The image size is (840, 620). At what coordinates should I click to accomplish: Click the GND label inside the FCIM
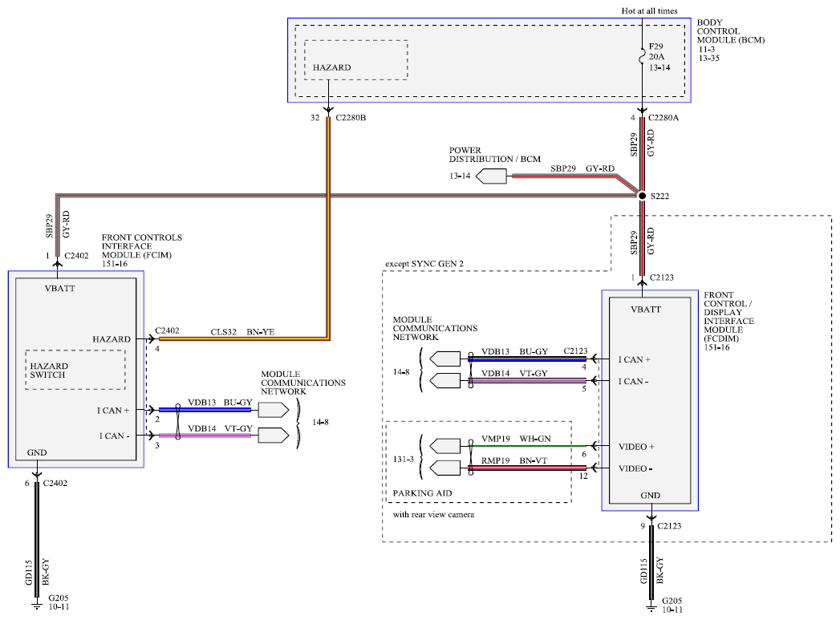click(x=37, y=452)
